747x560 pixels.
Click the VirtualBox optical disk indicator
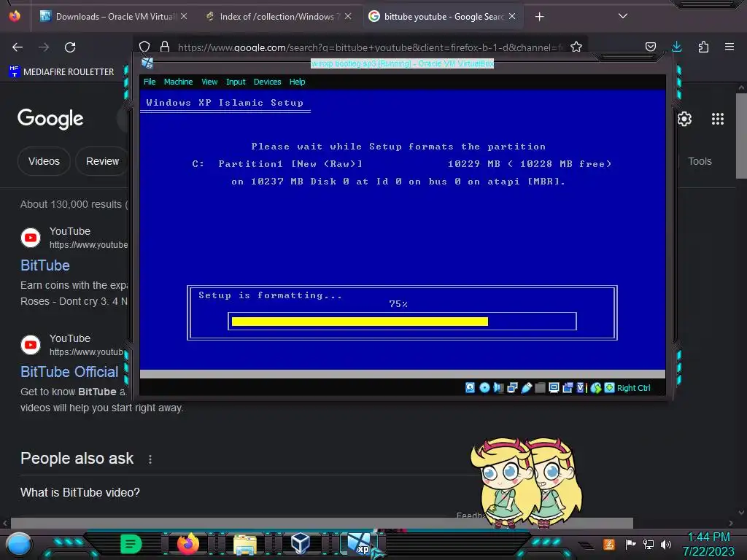point(484,388)
